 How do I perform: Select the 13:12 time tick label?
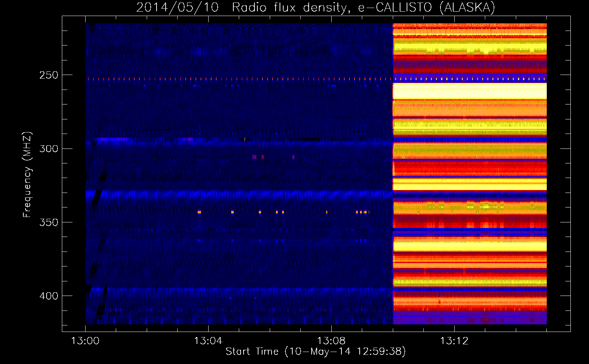pos(454,341)
